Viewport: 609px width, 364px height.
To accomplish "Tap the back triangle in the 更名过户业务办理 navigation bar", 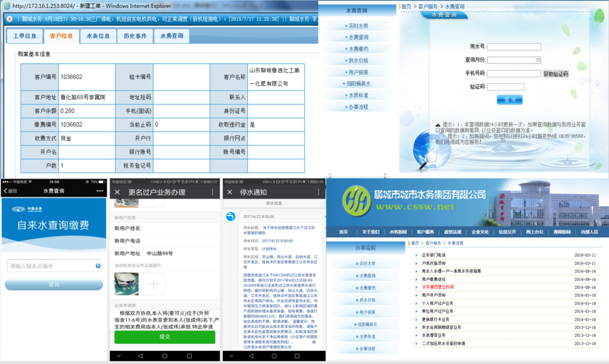I will tap(141, 356).
